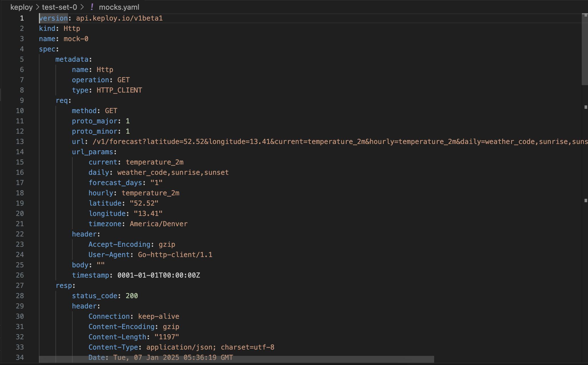Click the 'method' key

(x=84, y=111)
